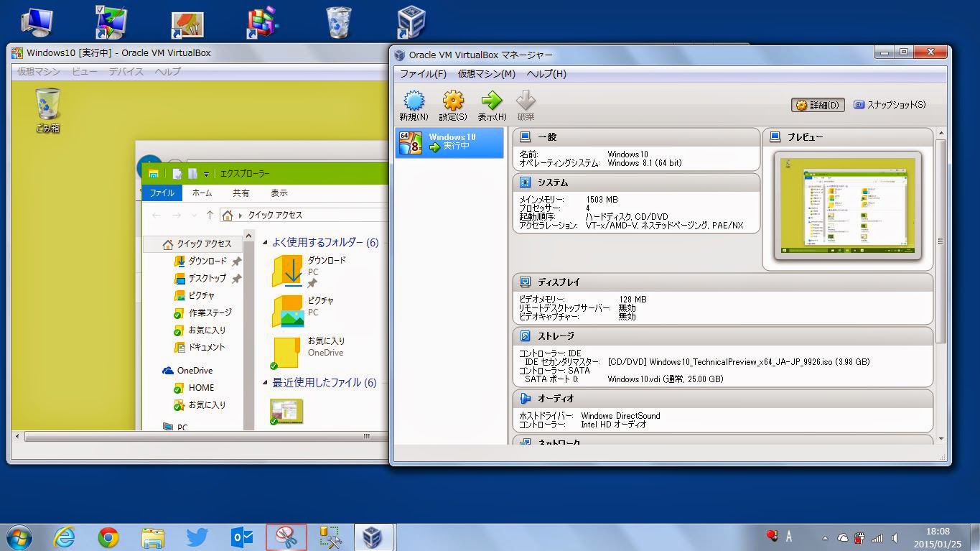Collapse 最近使用したファイル (6) group

pyautogui.click(x=266, y=383)
